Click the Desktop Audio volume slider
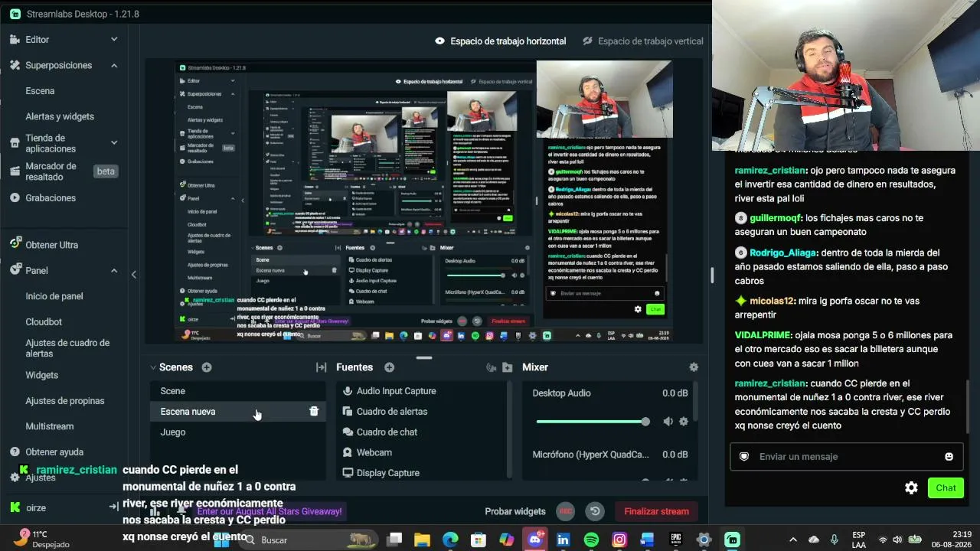 593,422
